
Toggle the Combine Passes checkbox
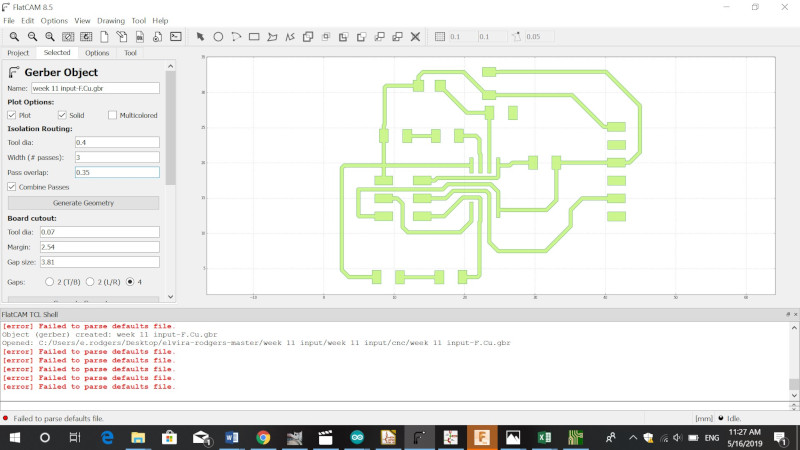(x=12, y=187)
